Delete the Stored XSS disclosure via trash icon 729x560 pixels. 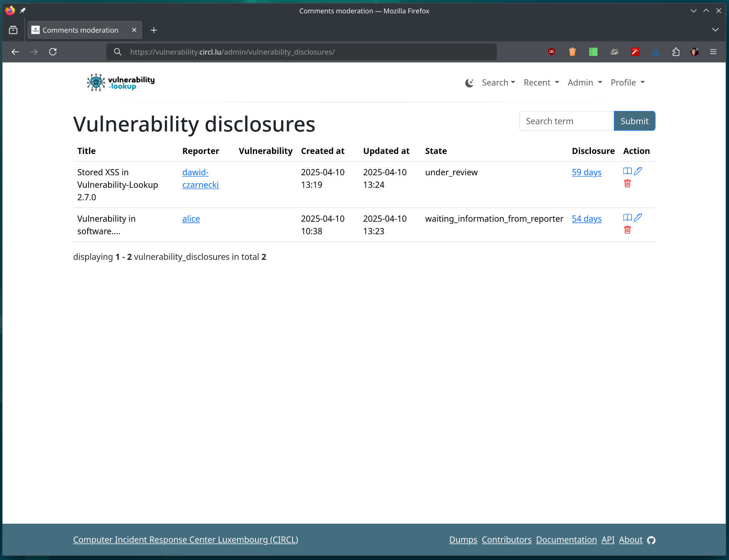pos(627,184)
